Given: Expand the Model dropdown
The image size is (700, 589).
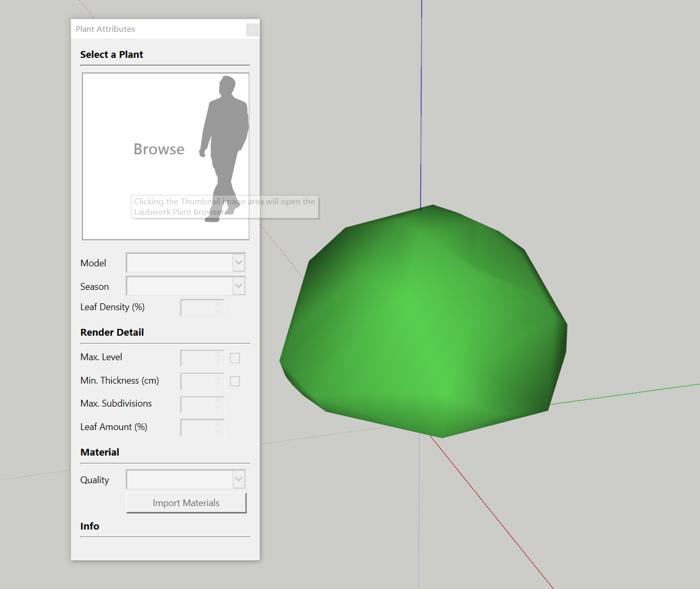Looking at the screenshot, I should [x=238, y=263].
